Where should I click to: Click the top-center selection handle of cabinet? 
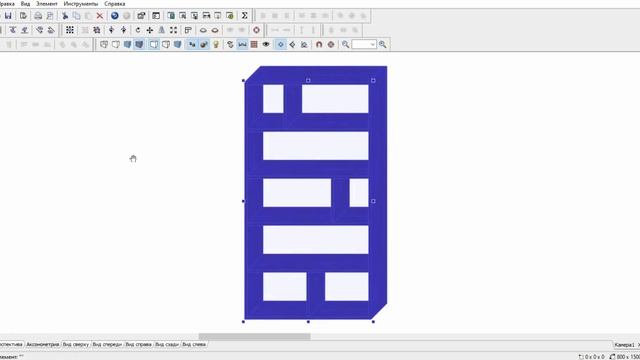click(x=308, y=80)
